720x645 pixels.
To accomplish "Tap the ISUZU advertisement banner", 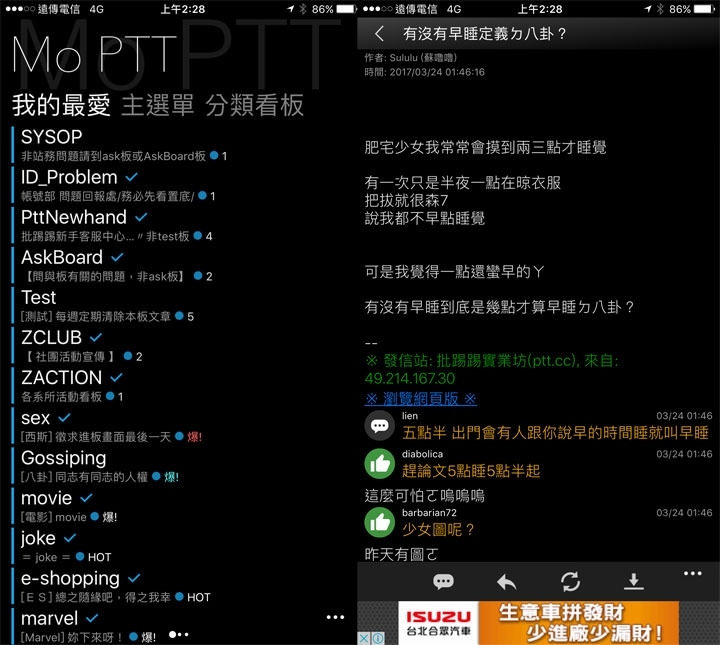I will click(538, 622).
